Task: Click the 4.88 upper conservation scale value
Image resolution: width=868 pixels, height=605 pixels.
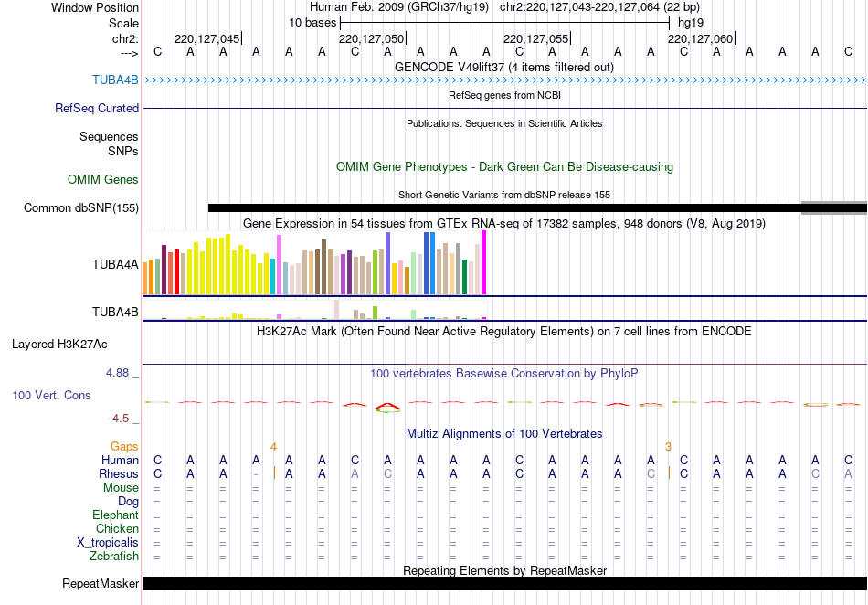Action: (117, 373)
